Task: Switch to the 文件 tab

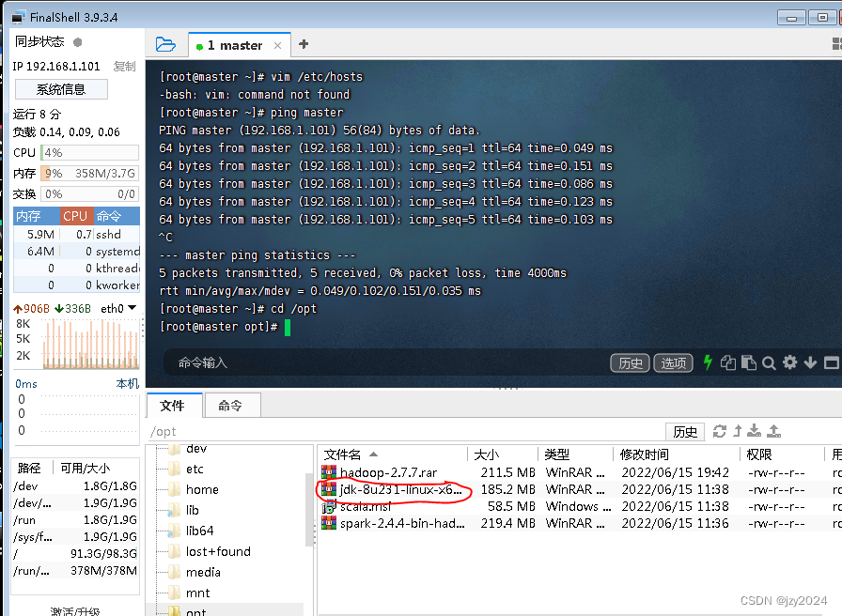Action: coord(174,406)
